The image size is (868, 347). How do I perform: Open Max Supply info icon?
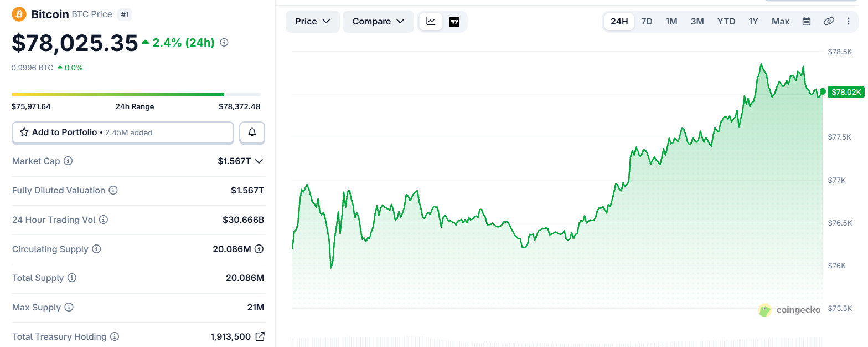(69, 308)
